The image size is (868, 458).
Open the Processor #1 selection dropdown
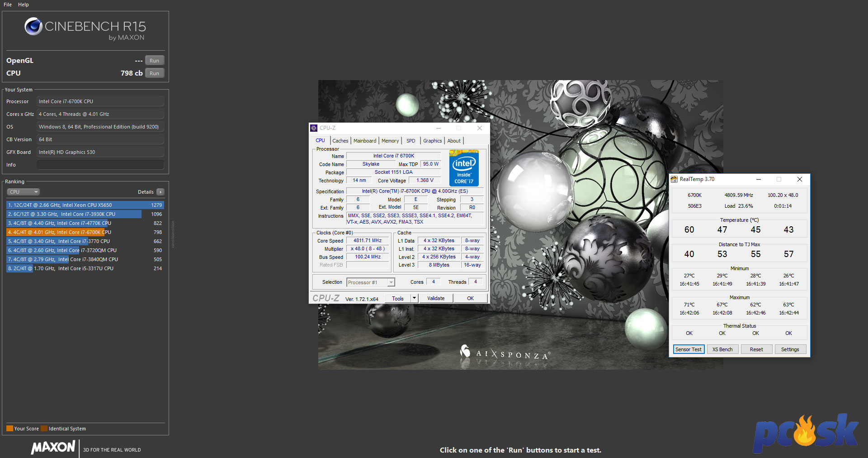click(x=371, y=282)
